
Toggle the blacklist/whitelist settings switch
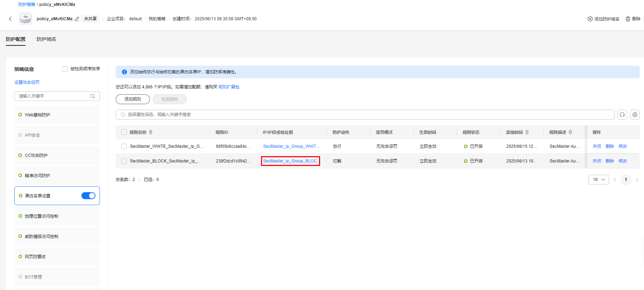(x=88, y=196)
